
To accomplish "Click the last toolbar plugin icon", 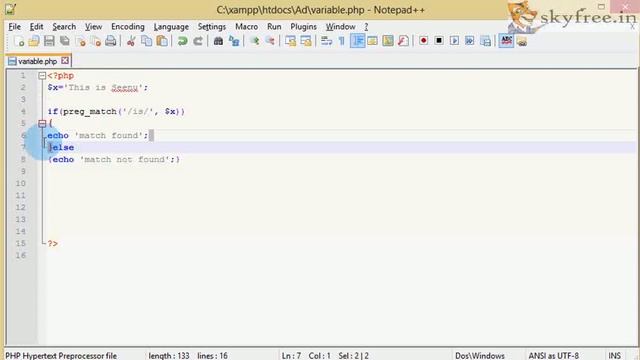I will (522, 41).
